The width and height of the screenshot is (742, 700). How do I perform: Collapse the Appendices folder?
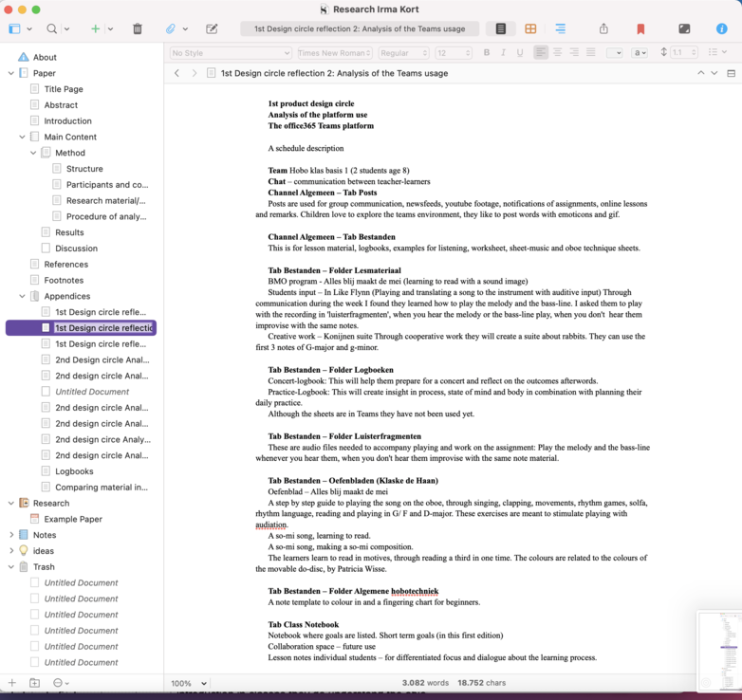[x=22, y=296]
